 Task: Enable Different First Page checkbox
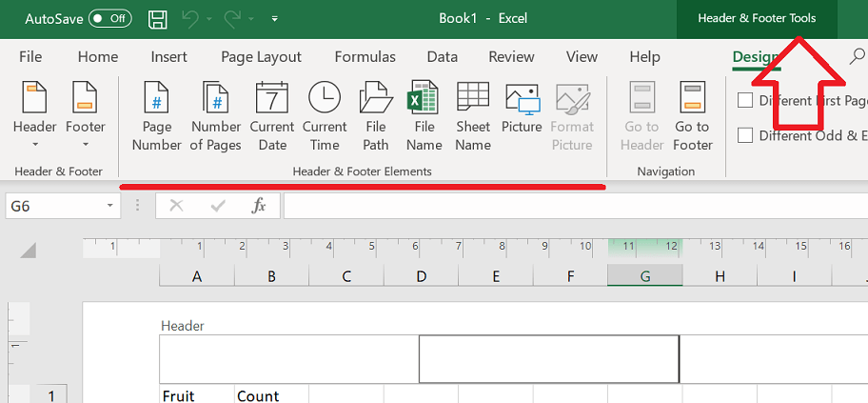(745, 100)
